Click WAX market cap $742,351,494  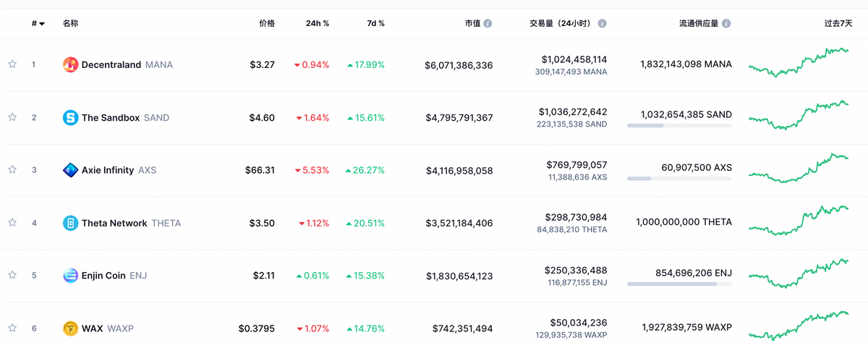pos(463,329)
